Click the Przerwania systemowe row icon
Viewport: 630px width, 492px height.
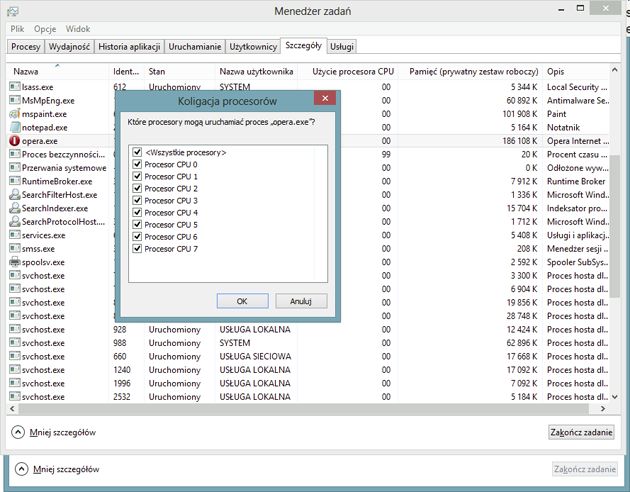pyautogui.click(x=15, y=167)
